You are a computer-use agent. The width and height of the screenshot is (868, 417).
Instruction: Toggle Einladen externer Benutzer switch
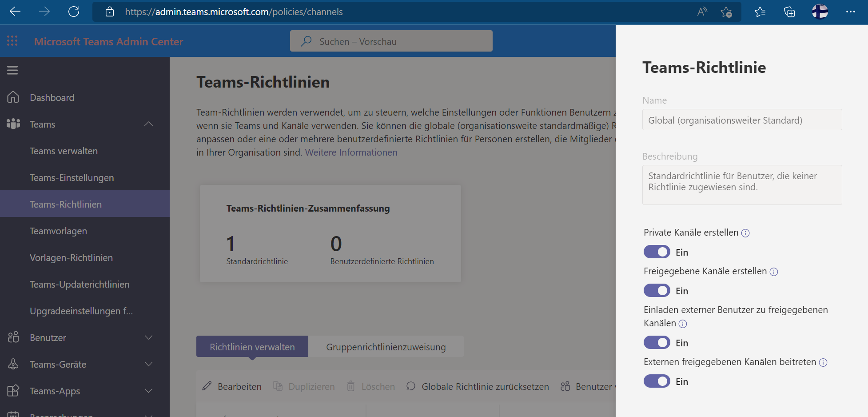[657, 342]
